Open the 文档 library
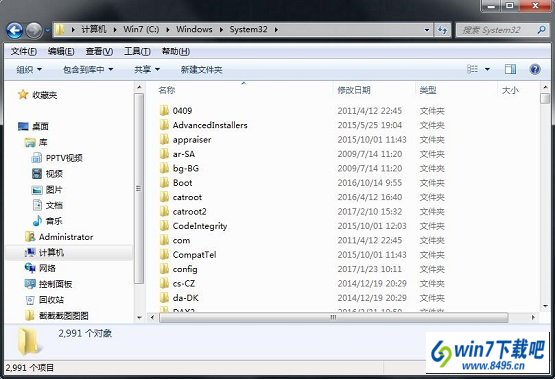555x379 pixels. click(x=47, y=205)
